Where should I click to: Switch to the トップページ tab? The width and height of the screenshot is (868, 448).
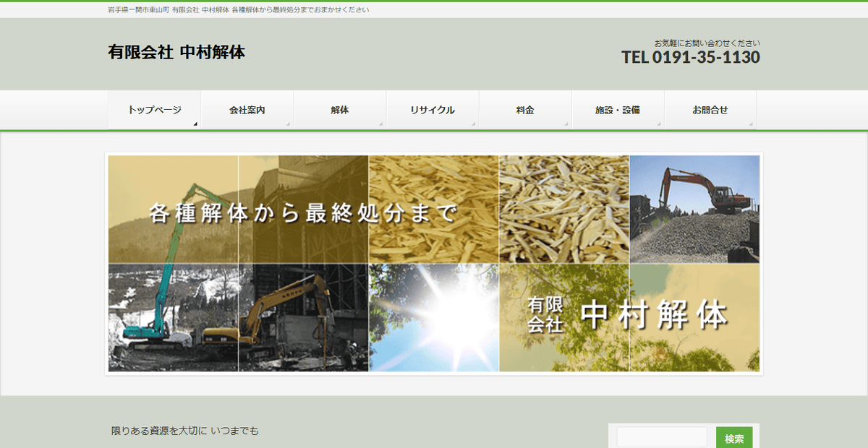153,108
